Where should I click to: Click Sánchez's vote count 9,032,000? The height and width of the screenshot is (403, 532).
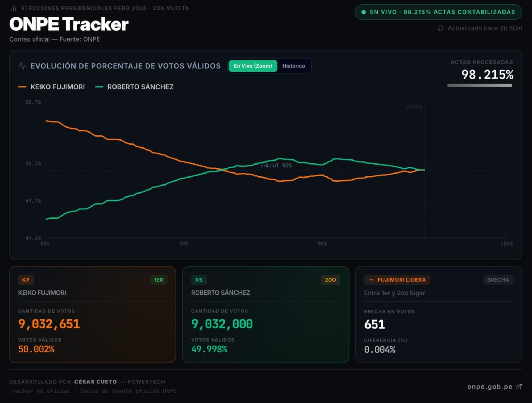click(222, 324)
